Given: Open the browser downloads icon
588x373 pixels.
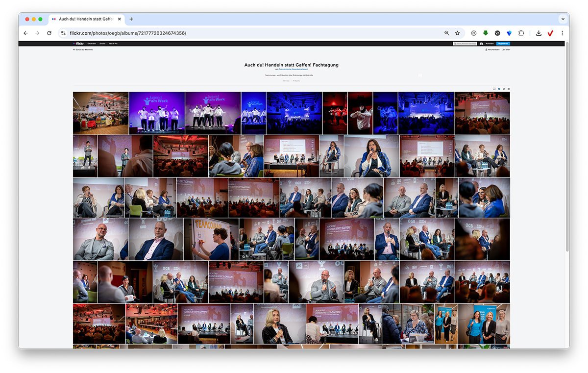Looking at the screenshot, I should [538, 33].
